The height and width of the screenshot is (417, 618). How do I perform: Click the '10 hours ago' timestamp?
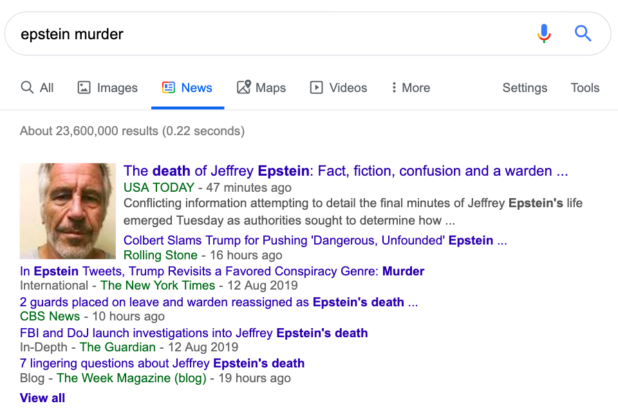pos(128,316)
